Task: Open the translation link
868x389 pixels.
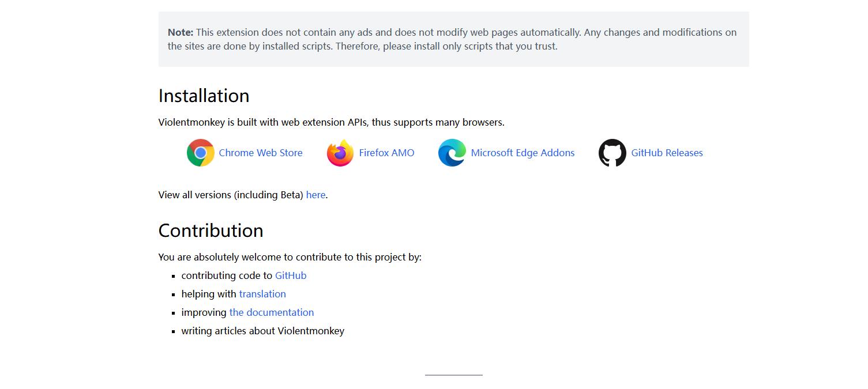Action: pos(262,294)
